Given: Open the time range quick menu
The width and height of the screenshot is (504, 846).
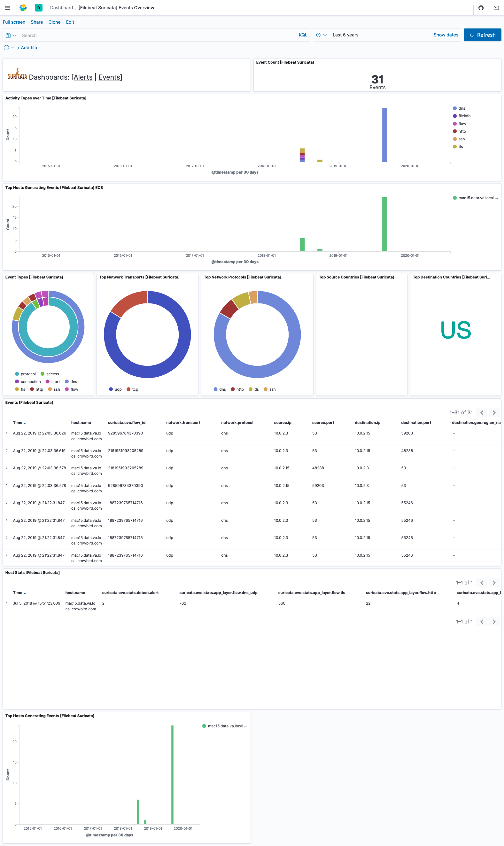Looking at the screenshot, I should 321,35.
